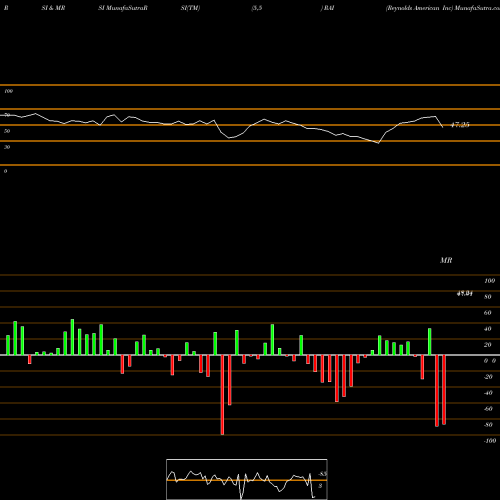The image size is (500, 500).
Task: Click the '49.04' MR value label
Action: [465, 293]
